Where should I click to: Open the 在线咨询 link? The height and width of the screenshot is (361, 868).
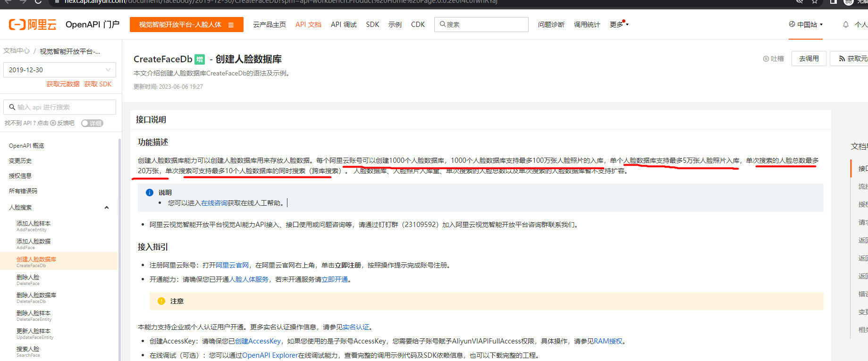[x=214, y=203]
